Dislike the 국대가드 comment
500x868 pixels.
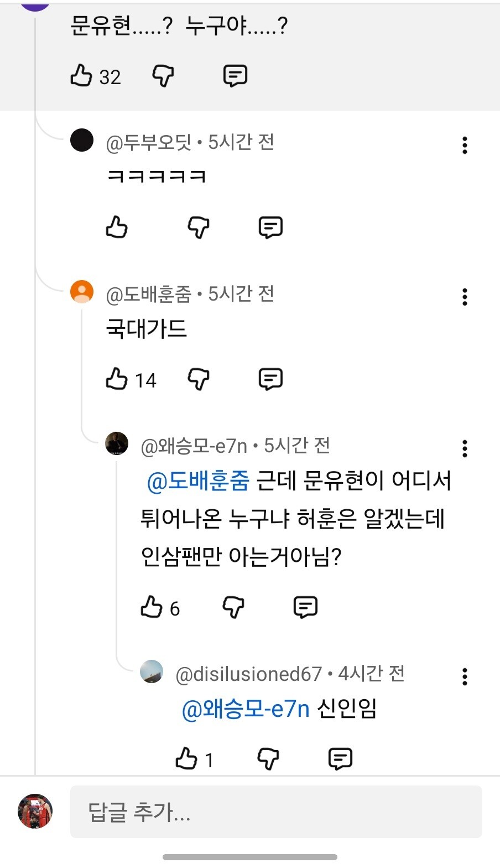[x=199, y=379]
